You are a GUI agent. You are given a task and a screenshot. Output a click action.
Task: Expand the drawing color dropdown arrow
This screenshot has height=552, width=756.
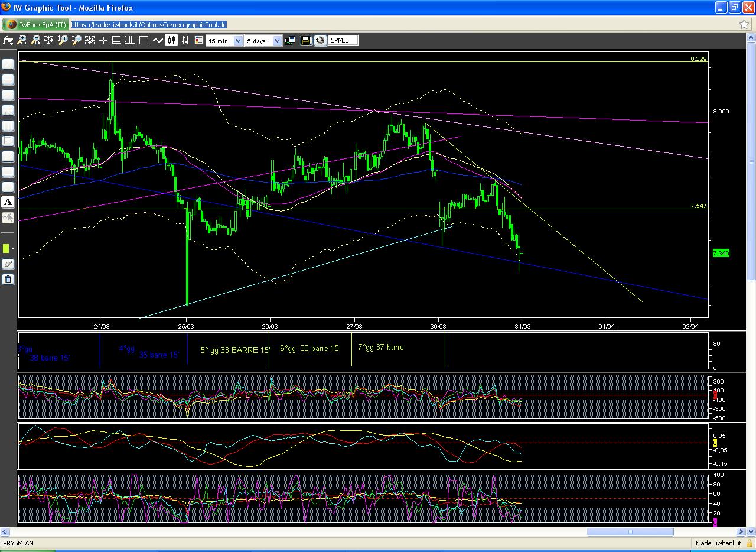point(12,249)
